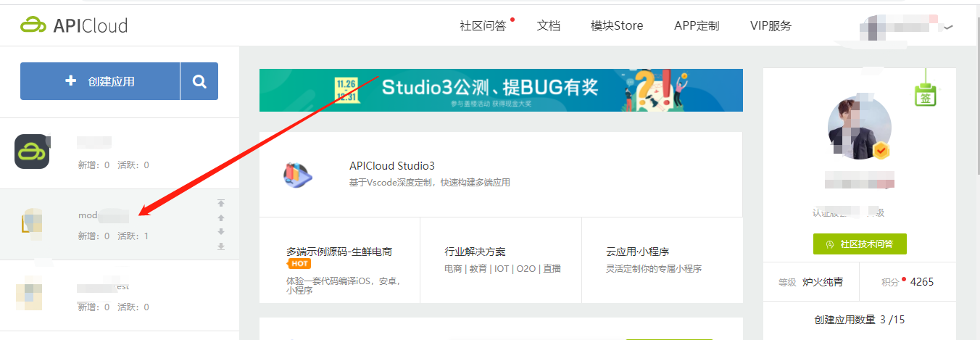Select the app ending with 'est'
This screenshot has width=980, height=340.
click(120, 296)
